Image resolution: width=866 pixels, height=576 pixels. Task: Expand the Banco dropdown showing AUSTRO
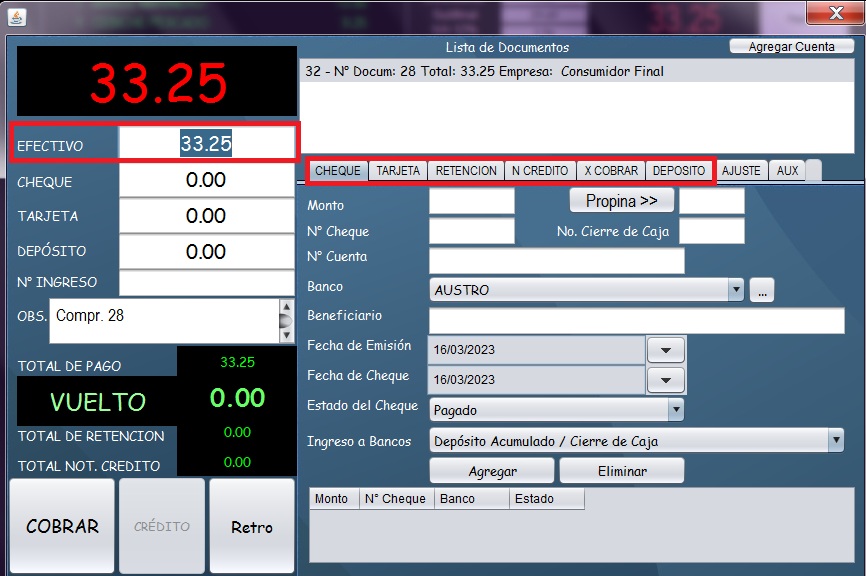[x=736, y=291]
